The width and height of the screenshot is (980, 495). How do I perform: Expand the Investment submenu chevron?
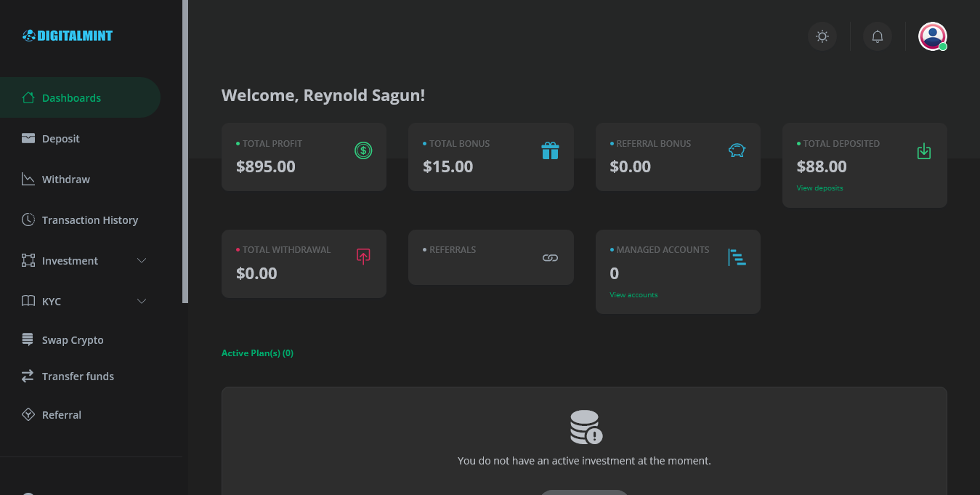coord(142,261)
